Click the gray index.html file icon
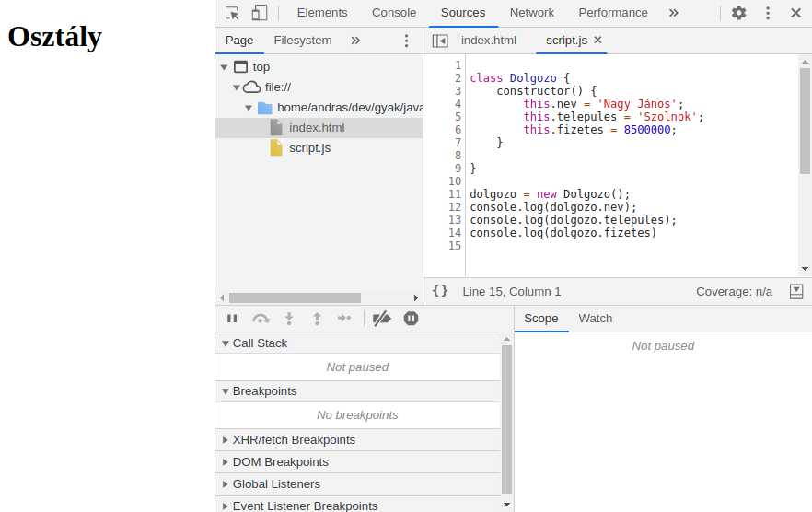Screen dimensions: 812x512 (276, 128)
